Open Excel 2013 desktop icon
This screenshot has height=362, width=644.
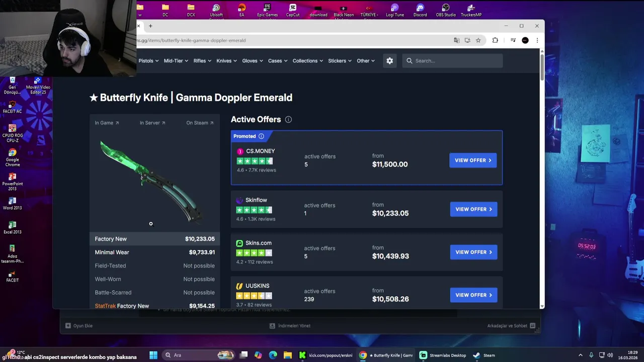tap(13, 227)
